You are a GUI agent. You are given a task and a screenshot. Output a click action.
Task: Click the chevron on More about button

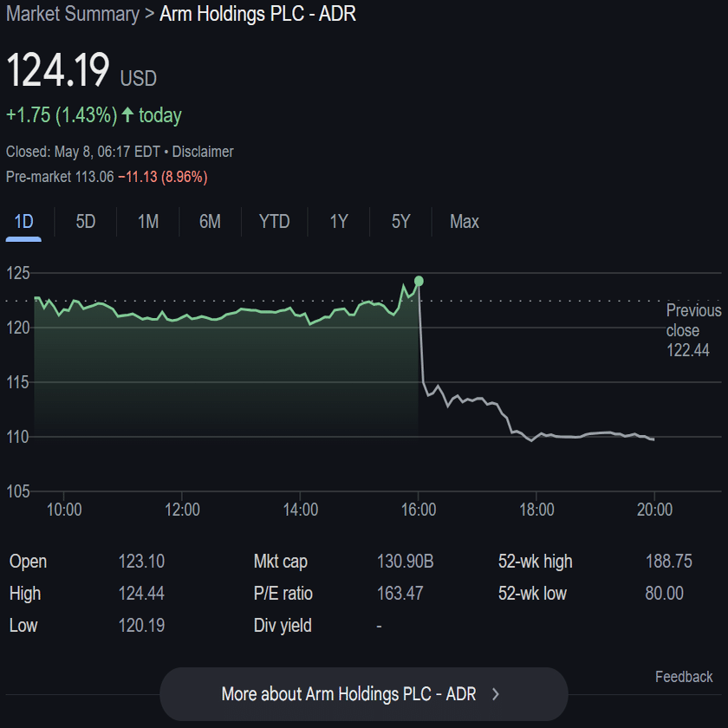coord(496,694)
